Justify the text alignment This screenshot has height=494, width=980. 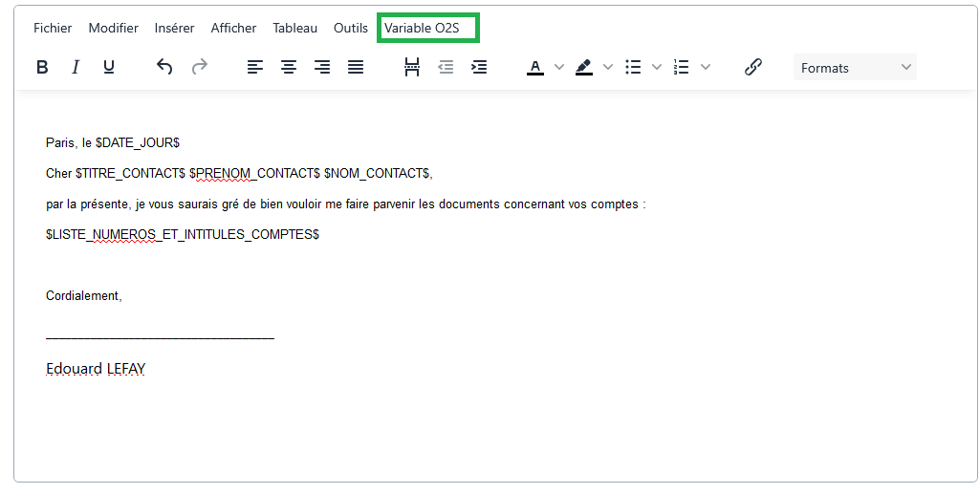coord(356,67)
